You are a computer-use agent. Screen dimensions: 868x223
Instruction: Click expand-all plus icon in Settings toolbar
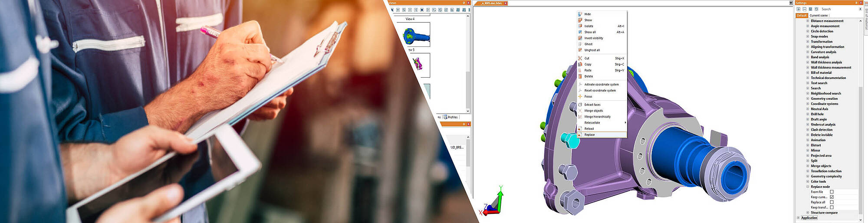pyautogui.click(x=799, y=9)
